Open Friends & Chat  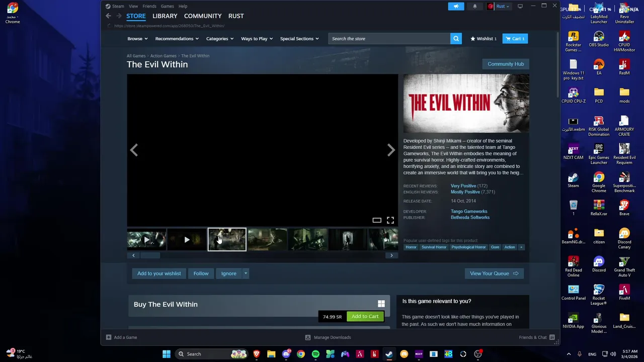pos(536,337)
